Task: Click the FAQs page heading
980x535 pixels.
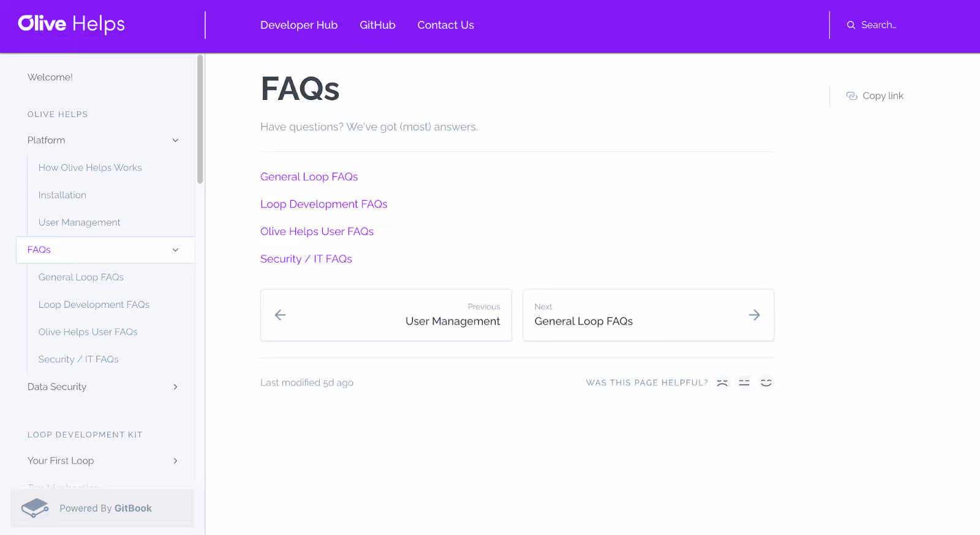Action: click(300, 89)
